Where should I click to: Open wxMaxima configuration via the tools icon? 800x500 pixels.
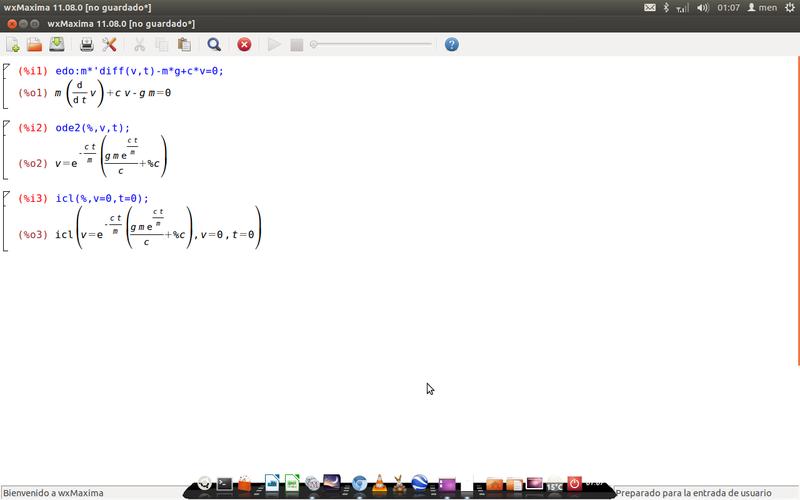tap(110, 45)
